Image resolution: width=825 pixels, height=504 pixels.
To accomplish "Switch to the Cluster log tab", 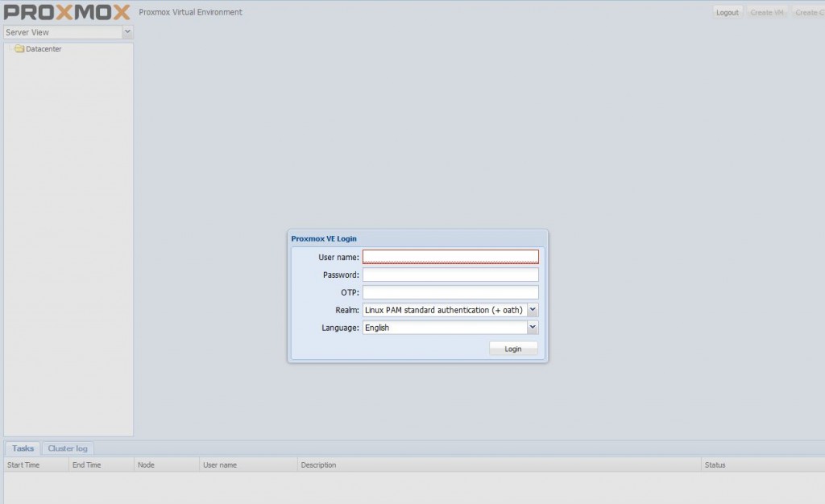I will click(x=68, y=448).
